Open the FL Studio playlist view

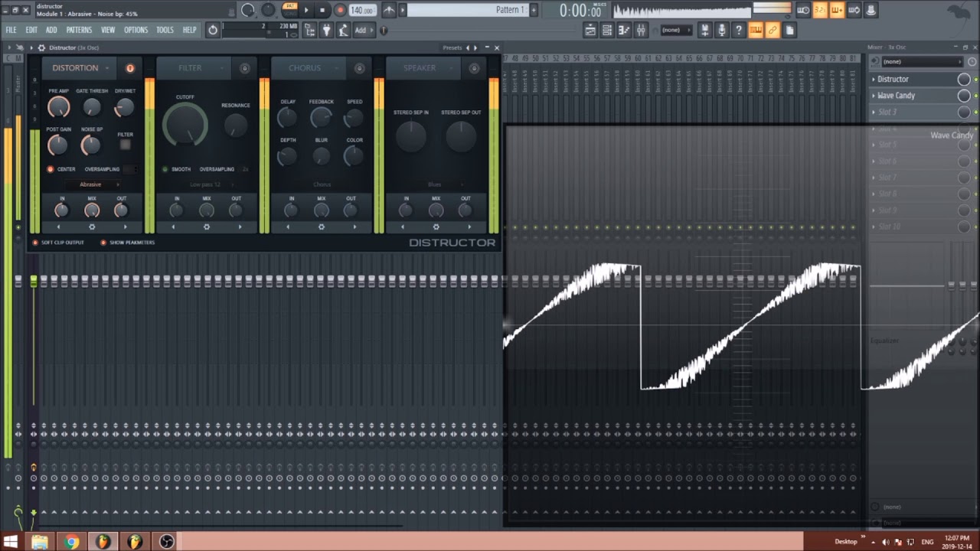590,30
